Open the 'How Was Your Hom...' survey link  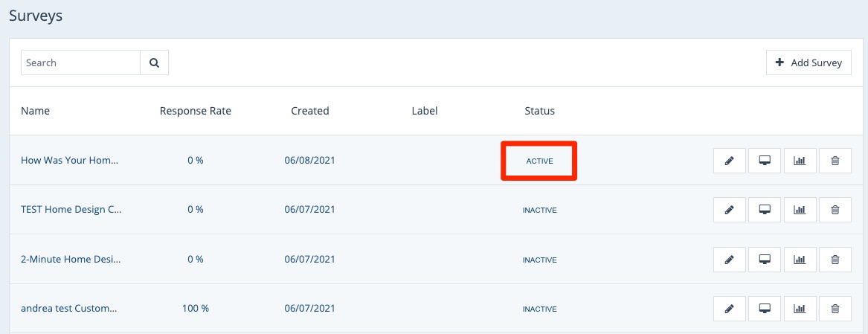coord(69,161)
